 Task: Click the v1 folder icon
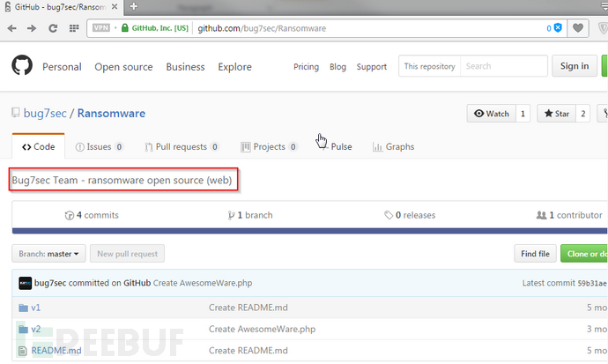(x=23, y=308)
